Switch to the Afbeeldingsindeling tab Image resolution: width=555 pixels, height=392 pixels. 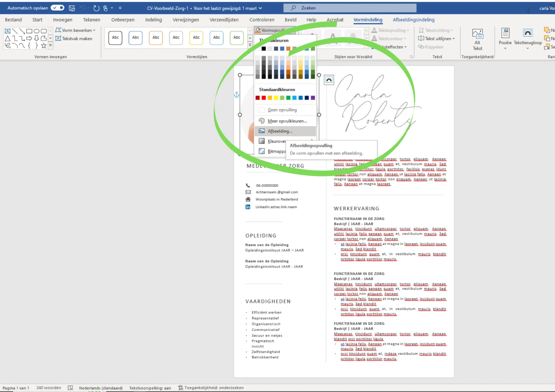coord(413,20)
